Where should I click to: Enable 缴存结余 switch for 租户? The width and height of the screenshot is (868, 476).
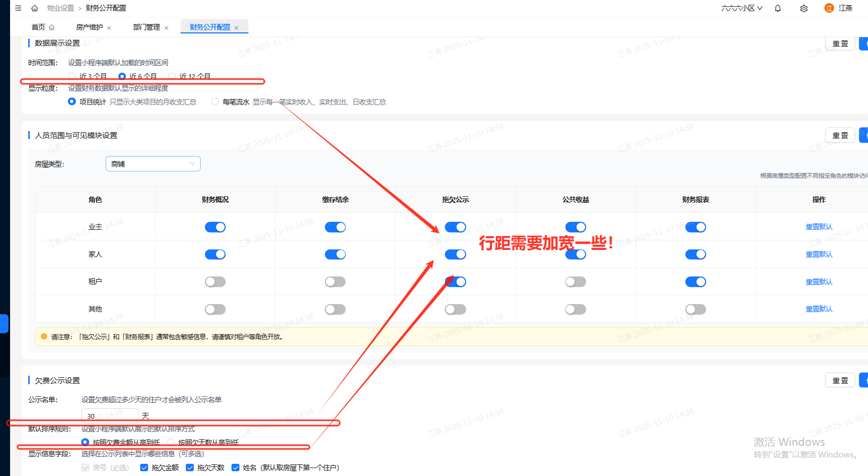[x=335, y=282]
